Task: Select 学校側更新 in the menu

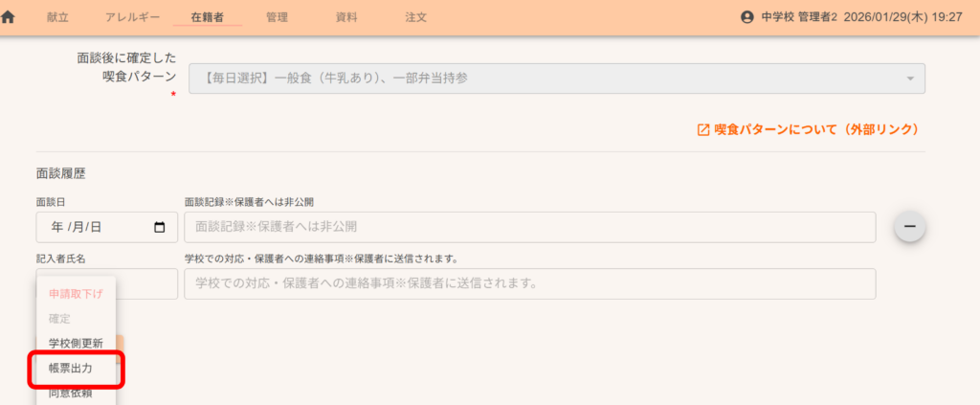Action: (x=76, y=343)
